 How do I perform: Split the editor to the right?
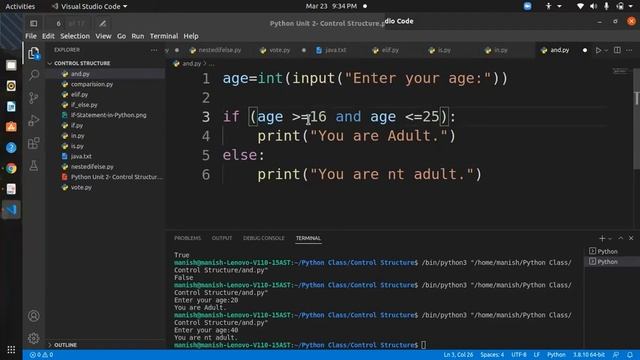tap(617, 50)
